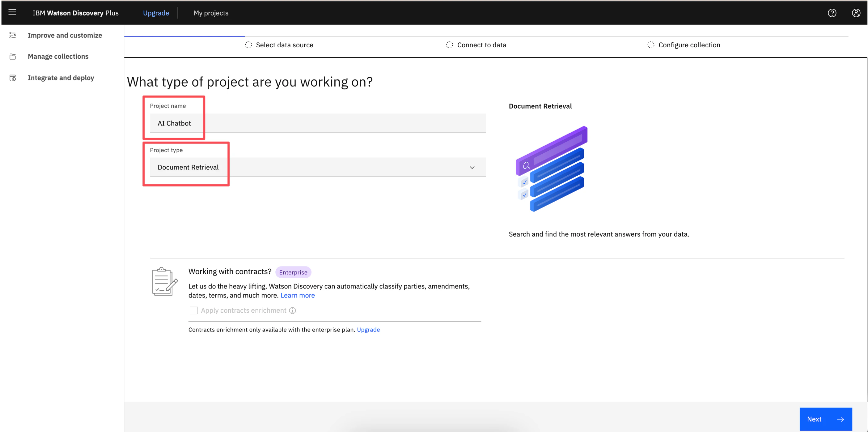The width and height of the screenshot is (868, 432).
Task: Click the help question mark icon
Action: 832,13
